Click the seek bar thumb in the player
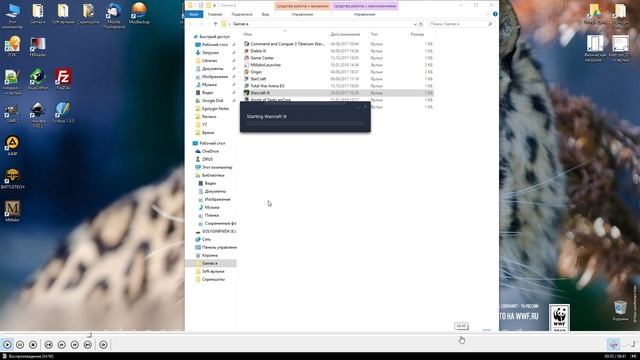Image resolution: width=640 pixels, height=360 pixels. click(x=89, y=335)
